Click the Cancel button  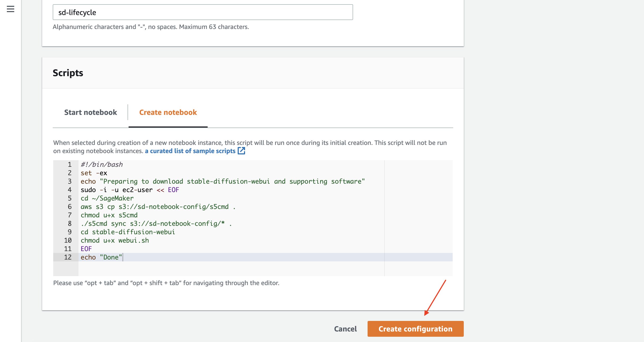(345, 329)
